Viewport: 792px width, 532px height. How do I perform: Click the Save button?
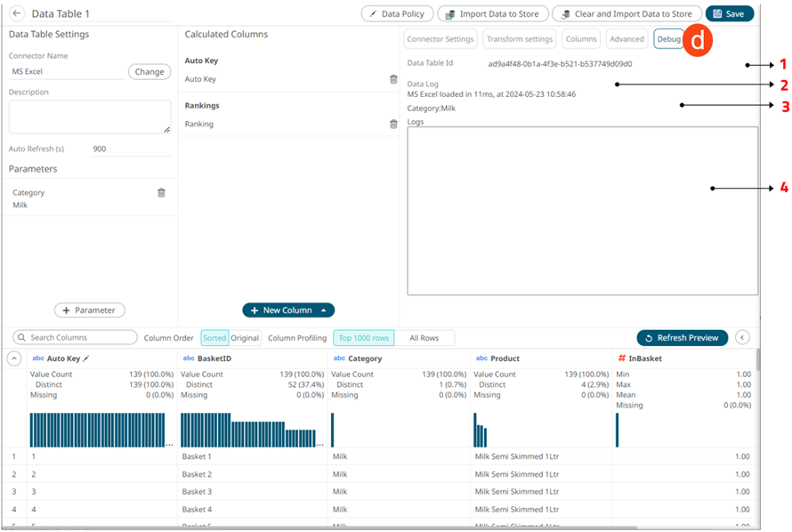coord(729,14)
